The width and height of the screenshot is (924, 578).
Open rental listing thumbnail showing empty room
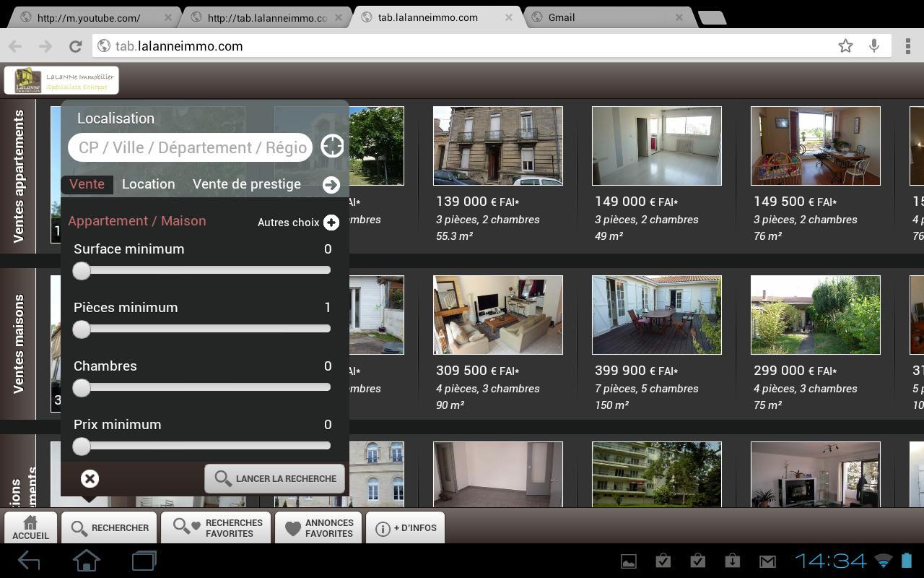tap(498, 475)
